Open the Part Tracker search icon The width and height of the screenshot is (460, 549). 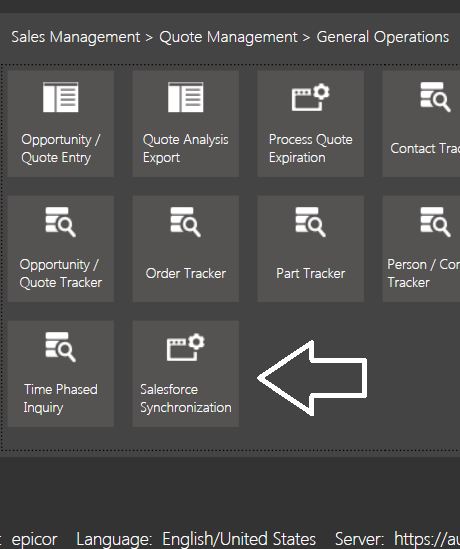coord(311,222)
